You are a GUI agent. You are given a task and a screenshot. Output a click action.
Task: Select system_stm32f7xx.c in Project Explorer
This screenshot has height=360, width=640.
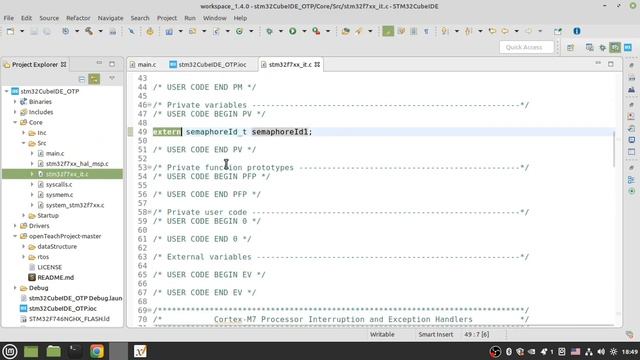[75, 205]
